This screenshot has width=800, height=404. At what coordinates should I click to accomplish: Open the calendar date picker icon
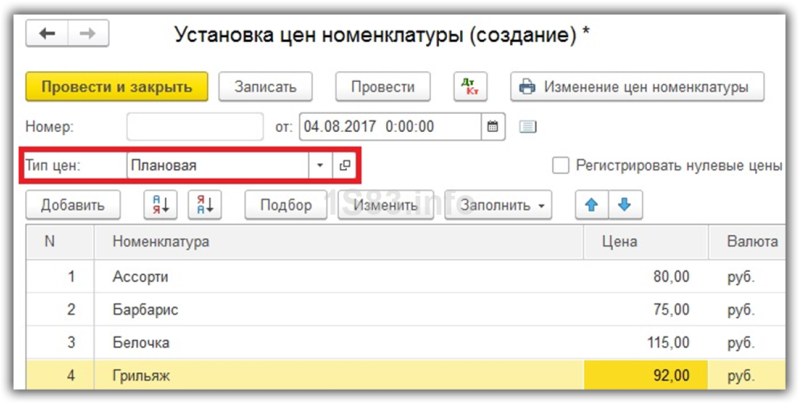coord(493,127)
